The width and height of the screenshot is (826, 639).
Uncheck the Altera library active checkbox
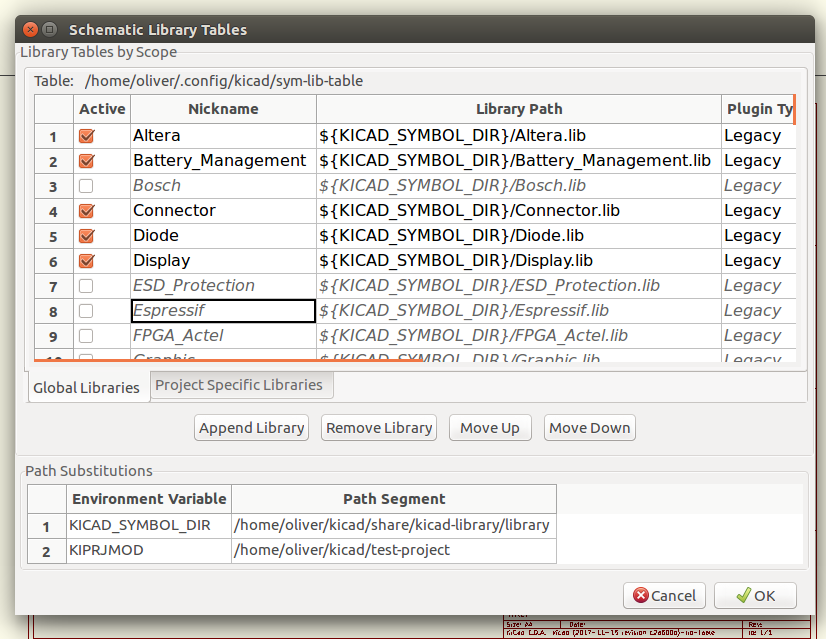[x=87, y=136]
